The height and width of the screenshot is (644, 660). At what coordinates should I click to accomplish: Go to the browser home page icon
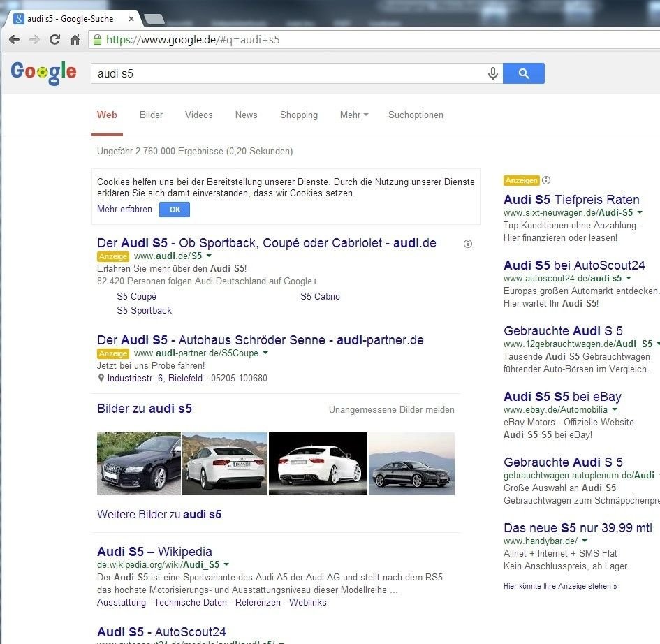tap(75, 40)
